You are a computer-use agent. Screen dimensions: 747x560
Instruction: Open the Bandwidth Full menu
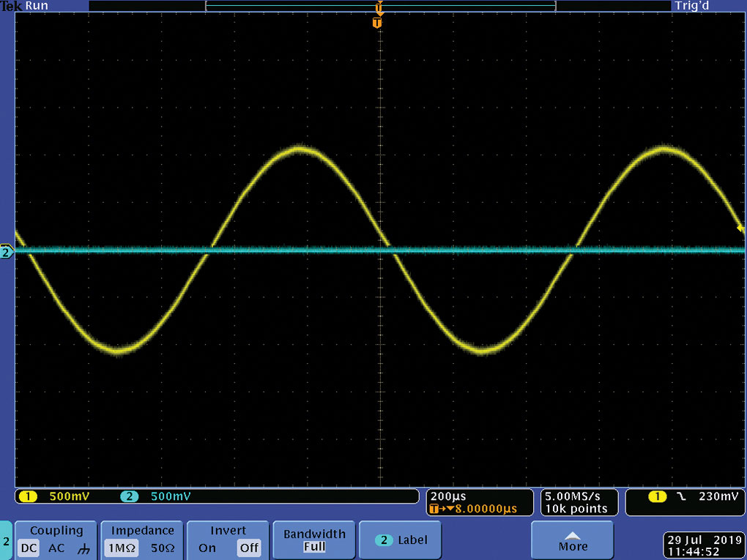click(314, 540)
